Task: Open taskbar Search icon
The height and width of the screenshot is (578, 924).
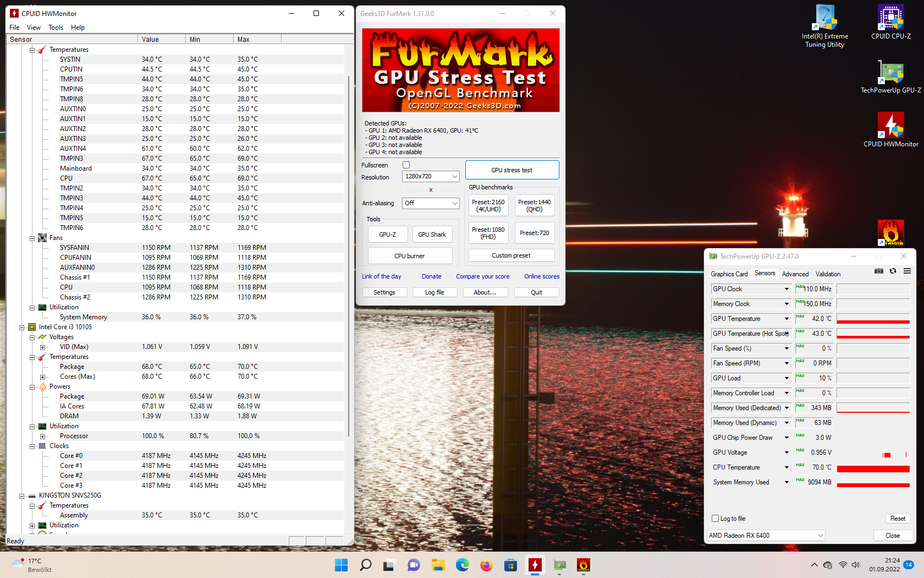Action: coord(365,565)
